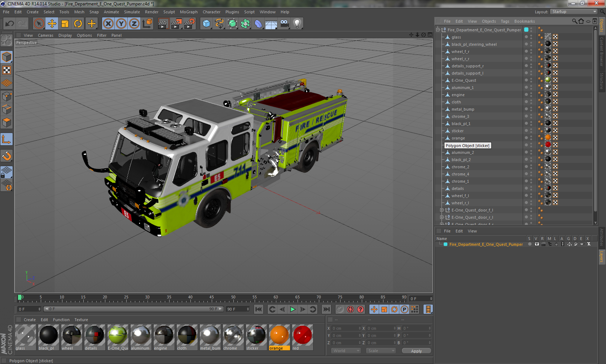The width and height of the screenshot is (606, 364).
Task: Select the orange material swatch
Action: pos(279,337)
